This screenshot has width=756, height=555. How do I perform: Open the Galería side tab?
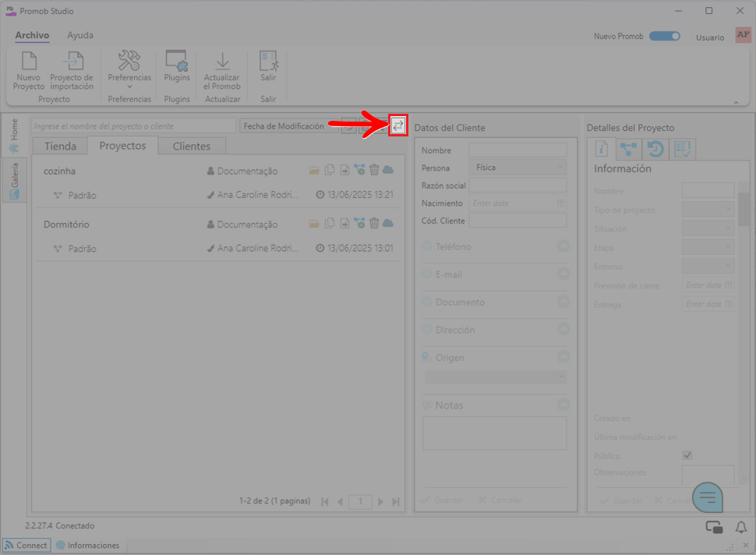coord(15,181)
